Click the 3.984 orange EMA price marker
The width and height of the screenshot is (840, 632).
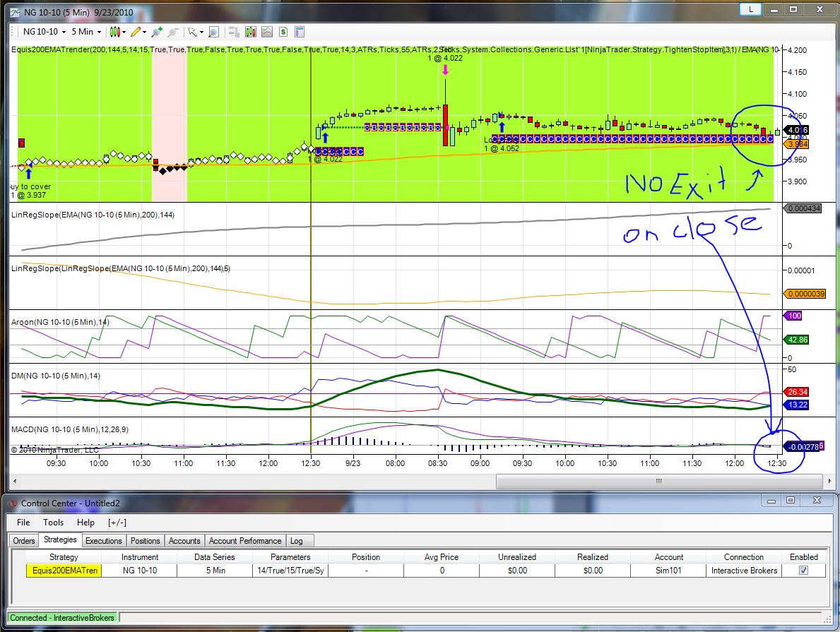tap(797, 144)
